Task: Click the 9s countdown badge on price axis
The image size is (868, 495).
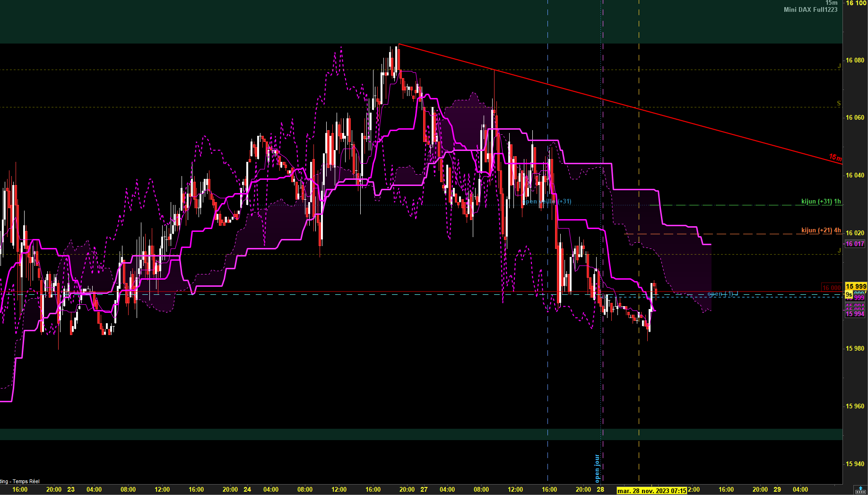Action: click(849, 295)
